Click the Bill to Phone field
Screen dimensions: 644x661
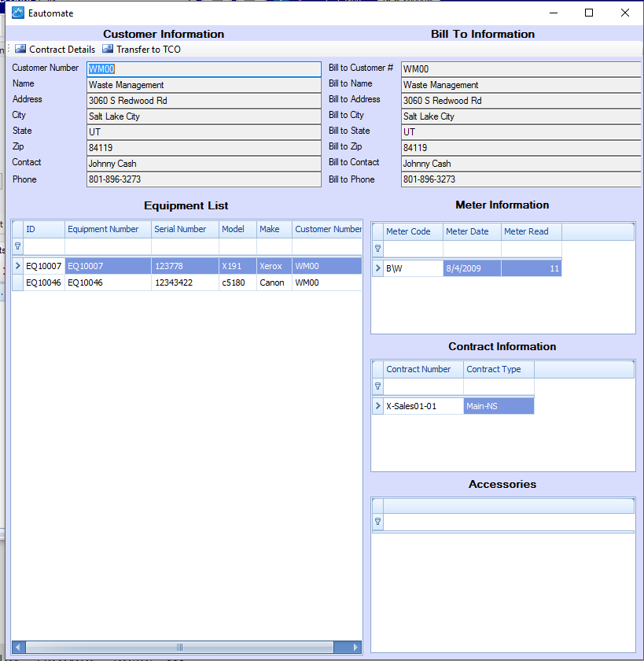[x=521, y=179]
